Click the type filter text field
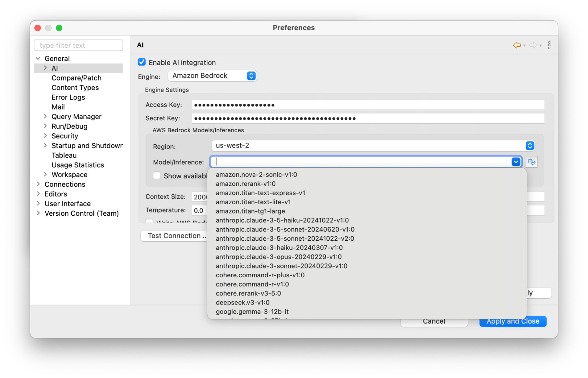This screenshot has width=588, height=378. tap(78, 45)
